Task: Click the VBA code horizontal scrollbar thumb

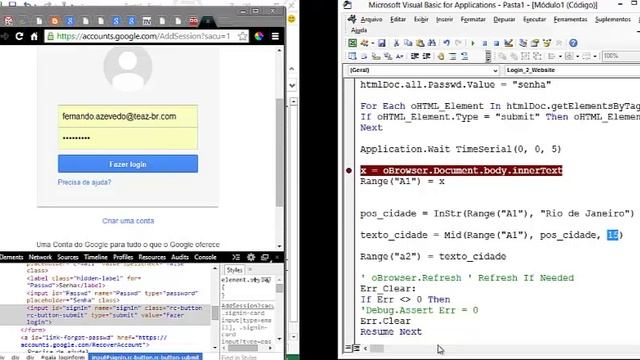Action: 377,348
